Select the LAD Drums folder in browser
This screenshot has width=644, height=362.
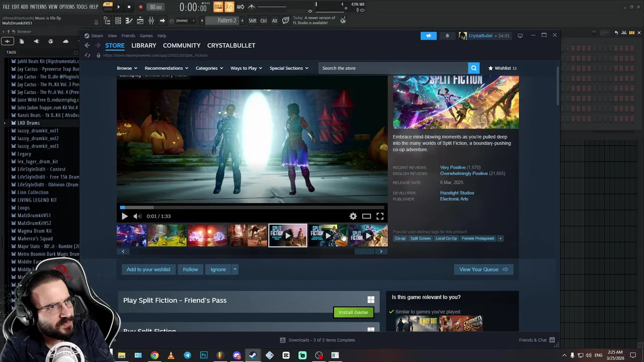[x=29, y=123]
